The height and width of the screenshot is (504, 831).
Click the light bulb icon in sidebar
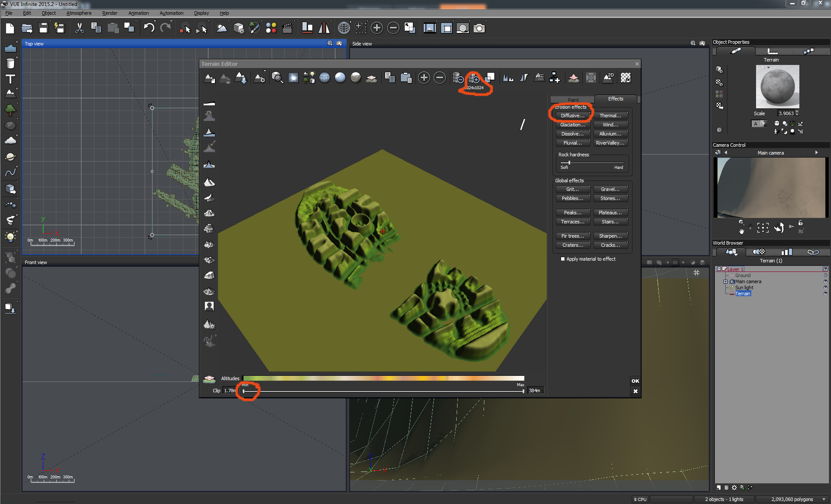10,237
